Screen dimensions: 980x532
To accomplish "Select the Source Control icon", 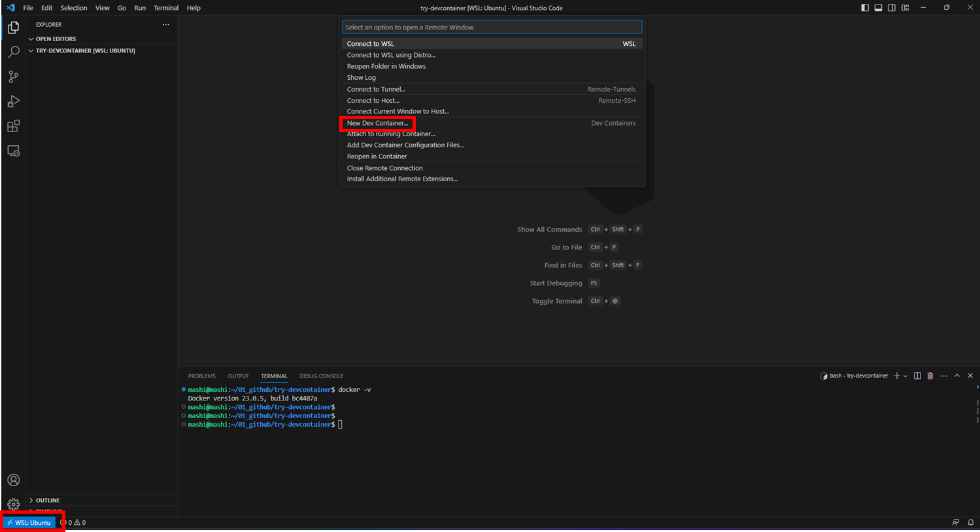I will 13,77.
